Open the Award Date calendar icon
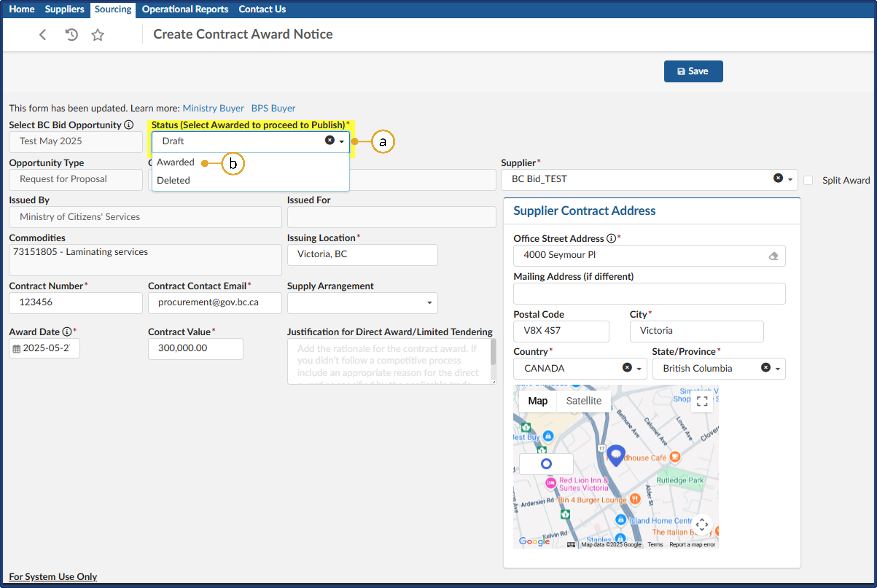Image resolution: width=877 pixels, height=588 pixels. [16, 349]
